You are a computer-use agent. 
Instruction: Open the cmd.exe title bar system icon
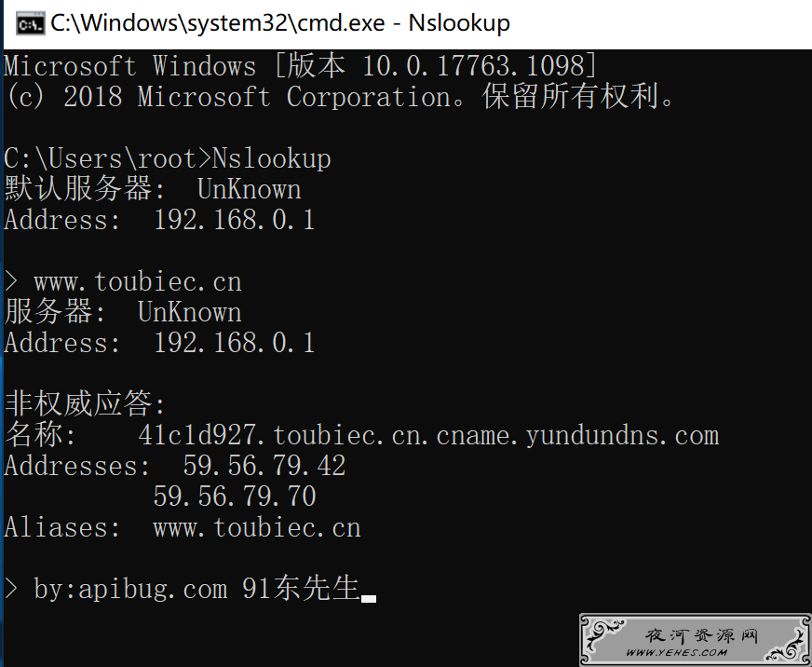pyautogui.click(x=30, y=24)
